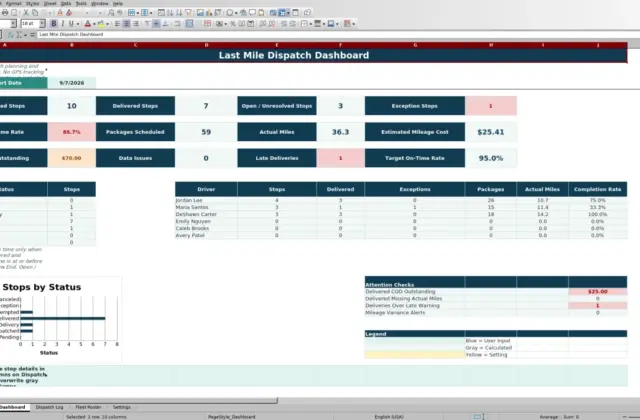Click the Print icon

click(5, 13)
